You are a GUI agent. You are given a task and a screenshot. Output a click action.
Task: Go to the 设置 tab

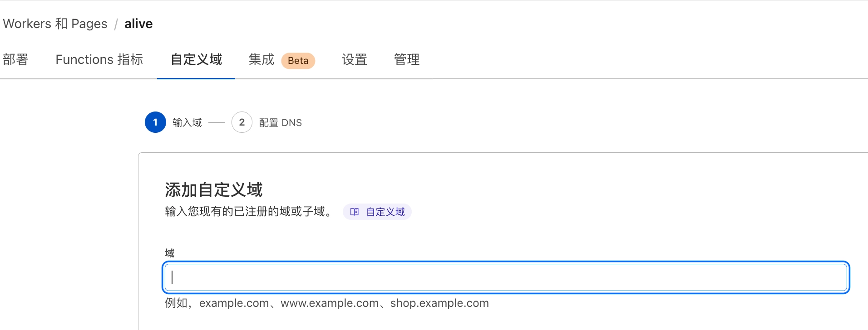click(x=354, y=59)
